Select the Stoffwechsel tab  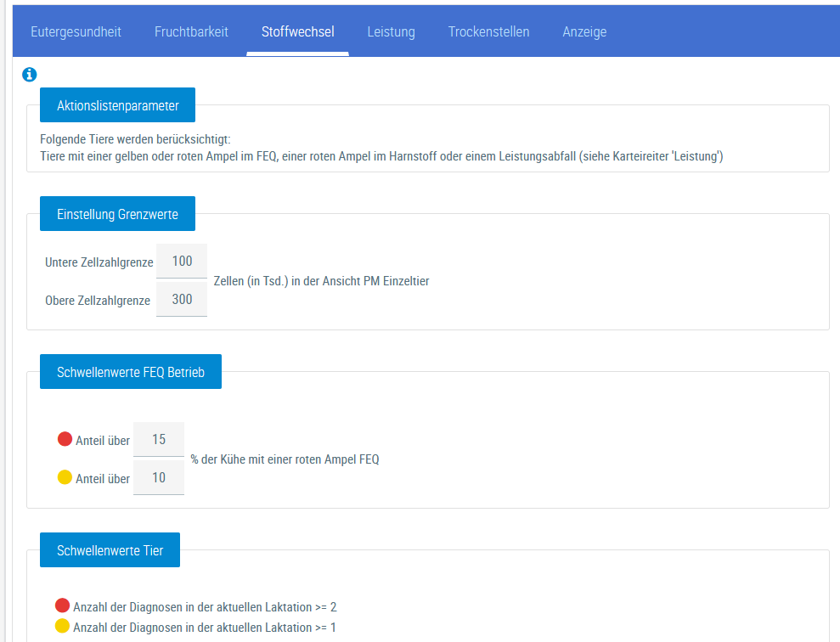(297, 32)
